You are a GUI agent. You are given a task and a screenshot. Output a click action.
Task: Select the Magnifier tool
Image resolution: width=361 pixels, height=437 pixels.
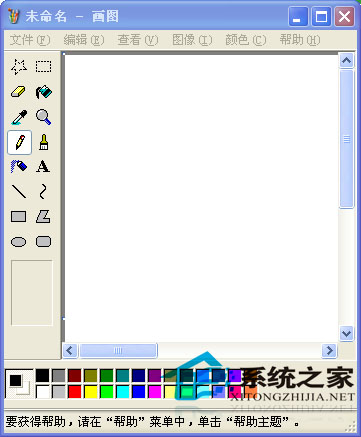pyautogui.click(x=44, y=117)
